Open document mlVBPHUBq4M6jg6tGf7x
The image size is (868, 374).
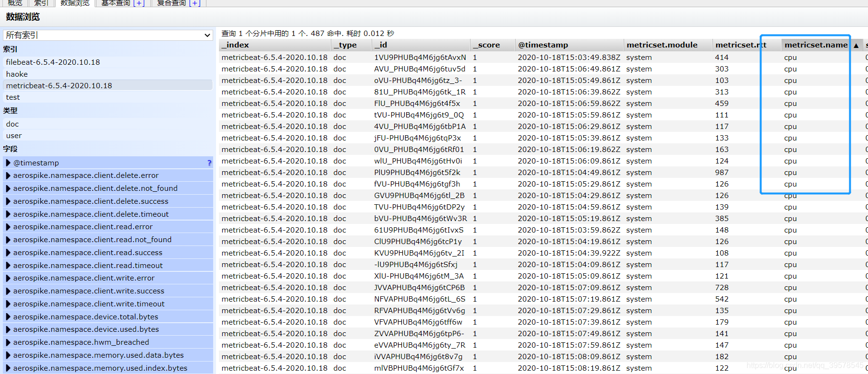(x=419, y=368)
